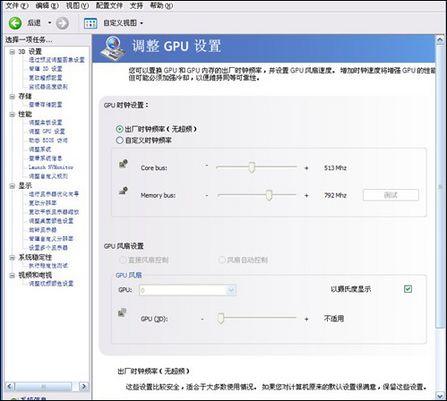This screenshot has width=447, height=401.
Task: Click the GPU (3D) fan icon
Action: 122,313
